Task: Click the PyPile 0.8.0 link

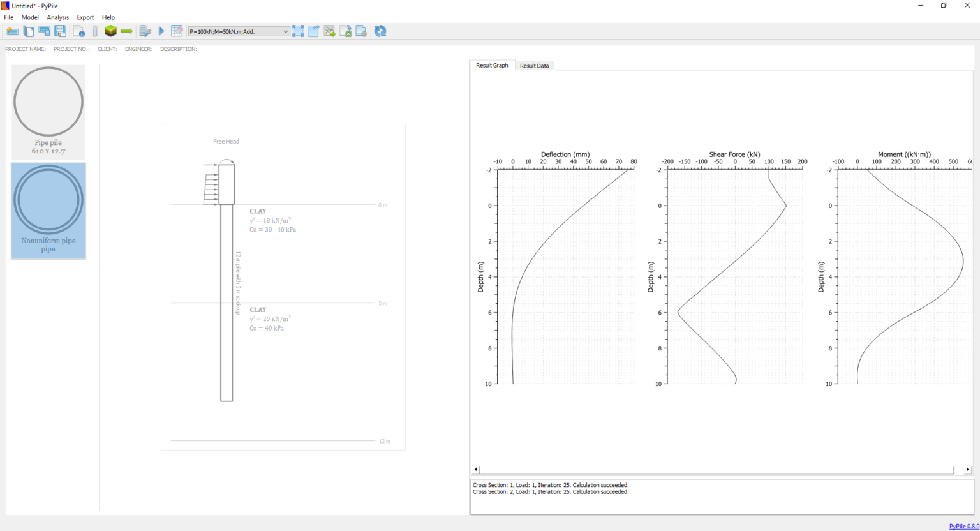Action: pyautogui.click(x=963, y=526)
